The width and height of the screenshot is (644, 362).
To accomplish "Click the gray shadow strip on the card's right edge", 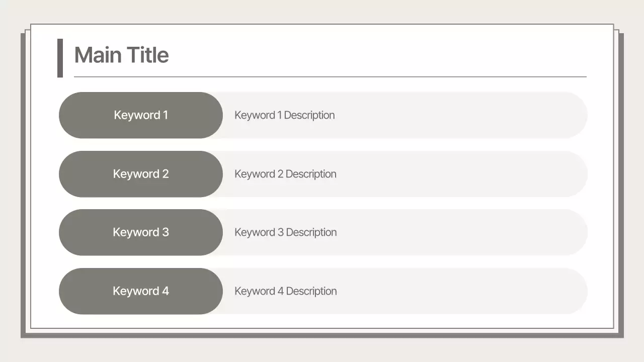I will click(621, 181).
